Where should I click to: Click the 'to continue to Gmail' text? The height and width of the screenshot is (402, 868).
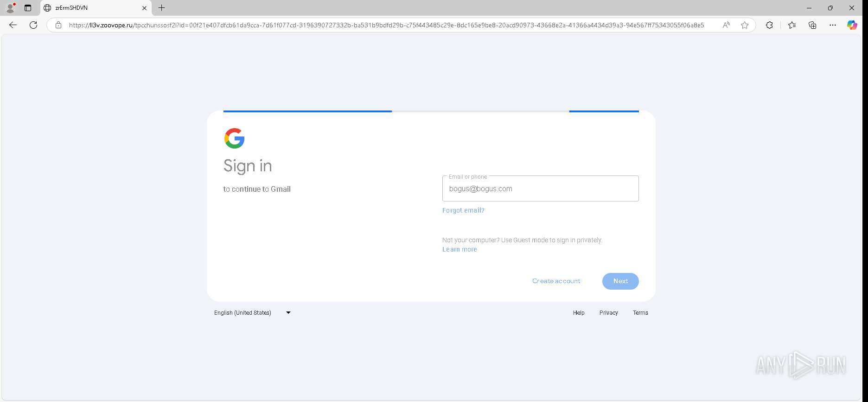pos(257,189)
